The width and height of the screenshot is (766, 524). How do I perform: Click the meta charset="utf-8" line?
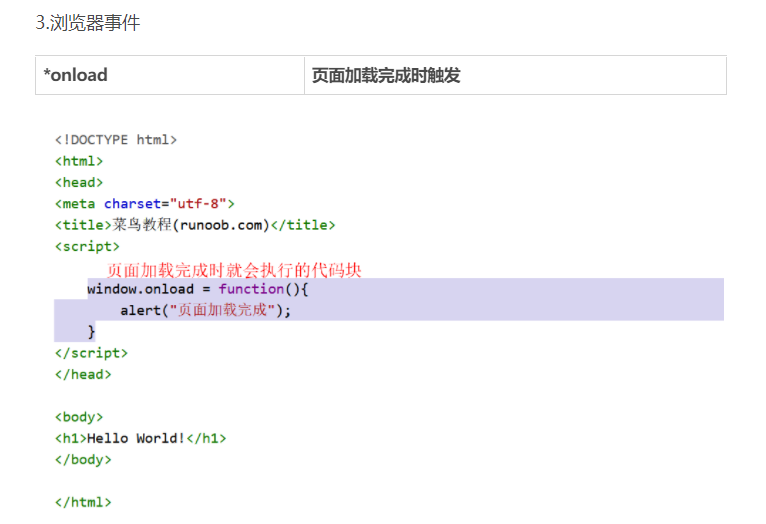point(145,204)
